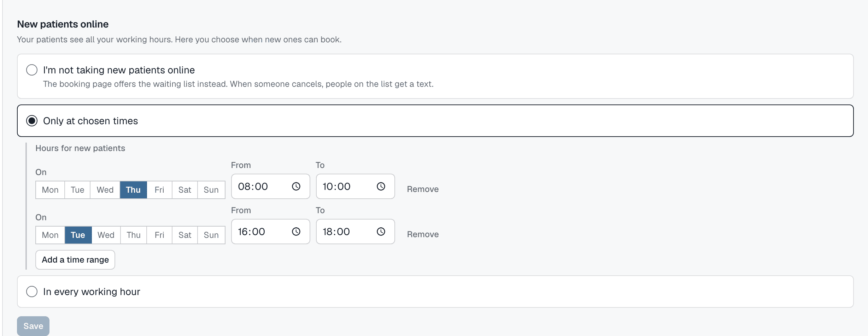Toggle Sat in the 08:00–10:00 range row
This screenshot has height=336, width=868.
coord(185,190)
